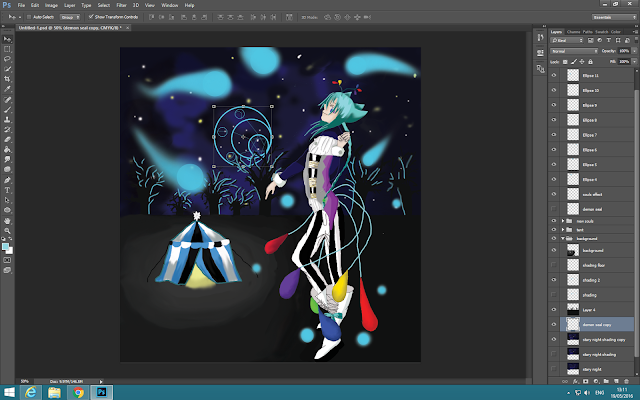Screen dimensions: 640x400
Task: Show the starry night shading layer
Action: [x=554, y=354]
